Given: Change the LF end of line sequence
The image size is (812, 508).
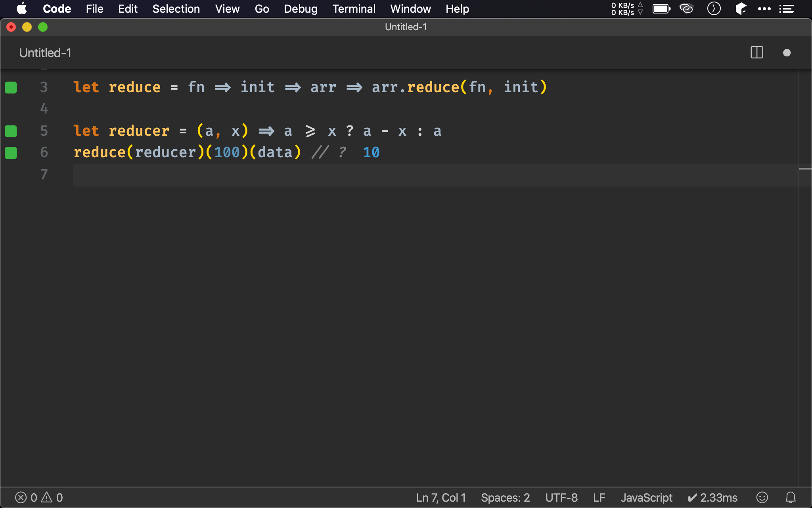Looking at the screenshot, I should tap(599, 498).
